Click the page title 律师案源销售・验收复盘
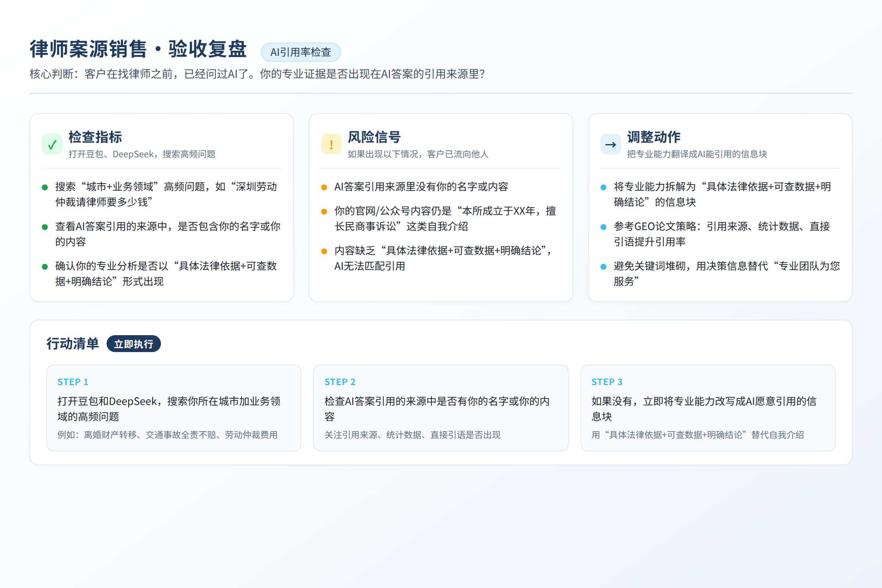The image size is (882, 588). [x=139, y=49]
